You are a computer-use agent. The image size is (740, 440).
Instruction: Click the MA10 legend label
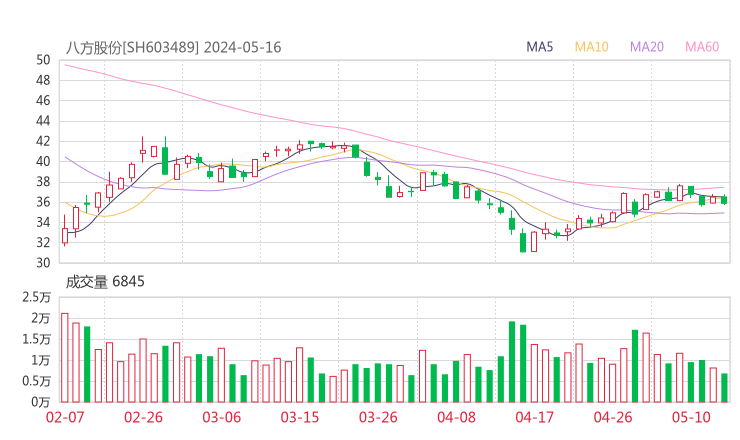pos(591,47)
